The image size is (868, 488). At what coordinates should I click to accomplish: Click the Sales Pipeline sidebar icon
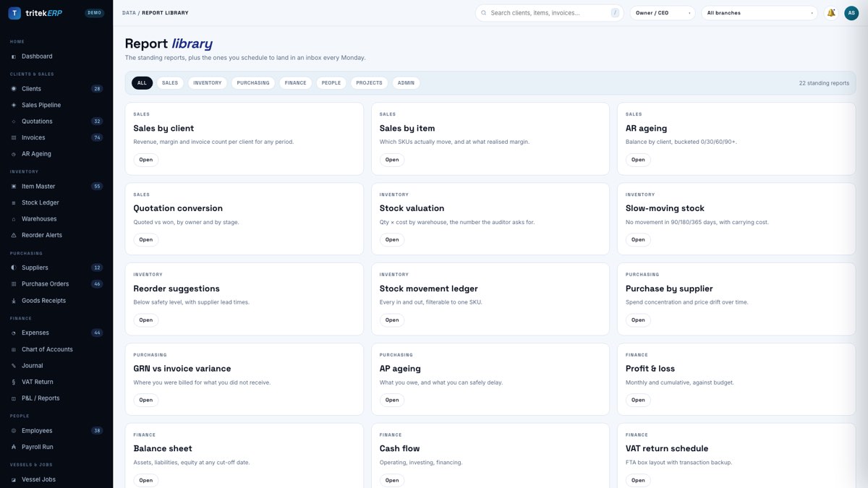pos(14,105)
